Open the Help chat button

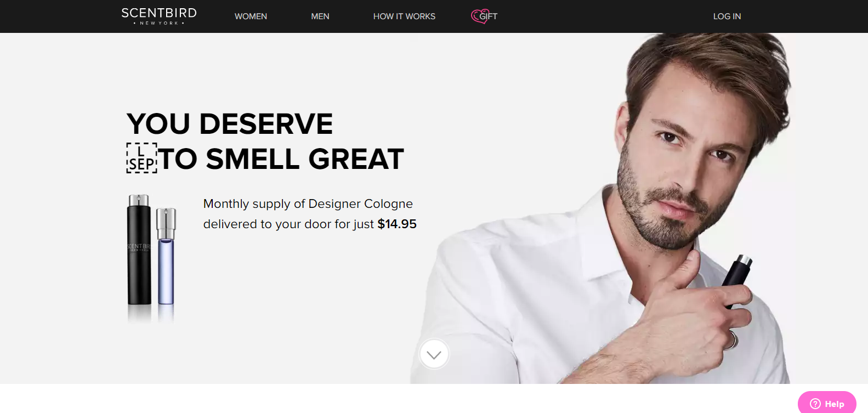pyautogui.click(x=827, y=402)
